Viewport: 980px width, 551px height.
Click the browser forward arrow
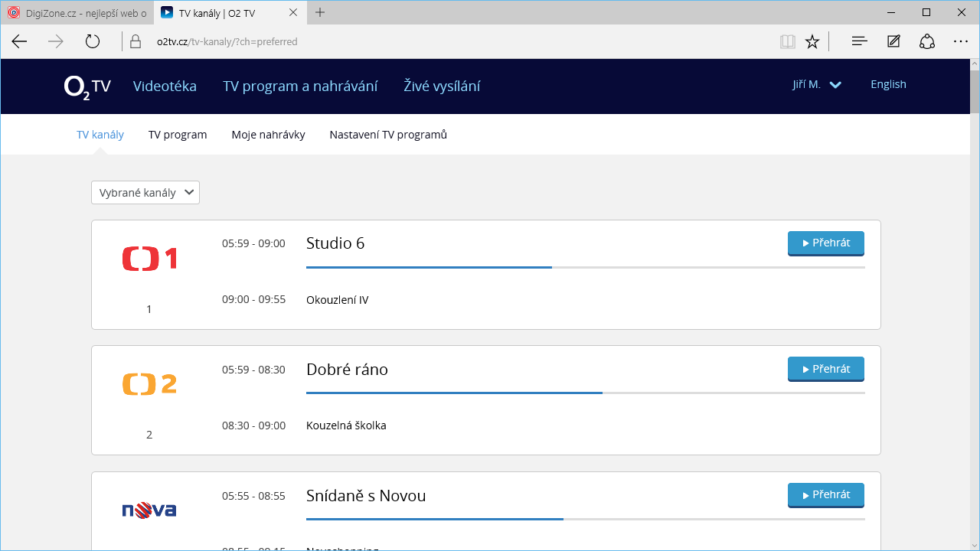56,41
